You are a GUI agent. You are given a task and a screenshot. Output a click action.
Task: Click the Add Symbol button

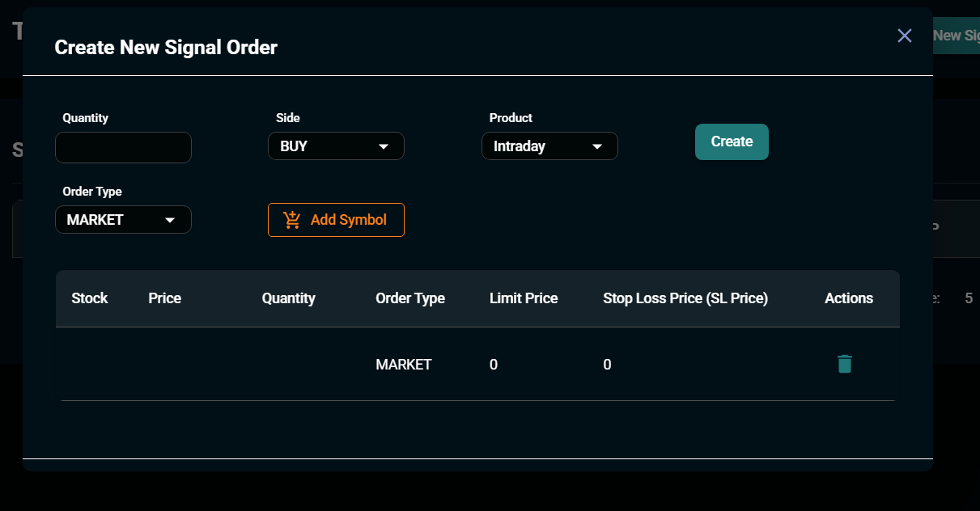point(336,219)
